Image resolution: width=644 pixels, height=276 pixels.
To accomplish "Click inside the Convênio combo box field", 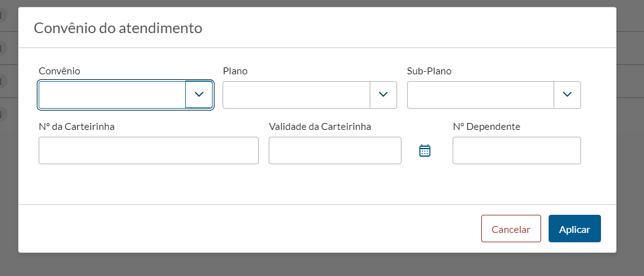I will 112,95.
